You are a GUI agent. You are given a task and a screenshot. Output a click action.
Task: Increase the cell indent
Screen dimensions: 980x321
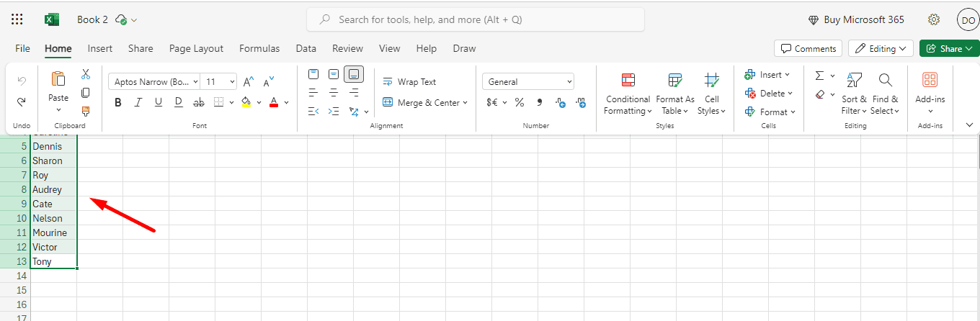click(x=334, y=112)
